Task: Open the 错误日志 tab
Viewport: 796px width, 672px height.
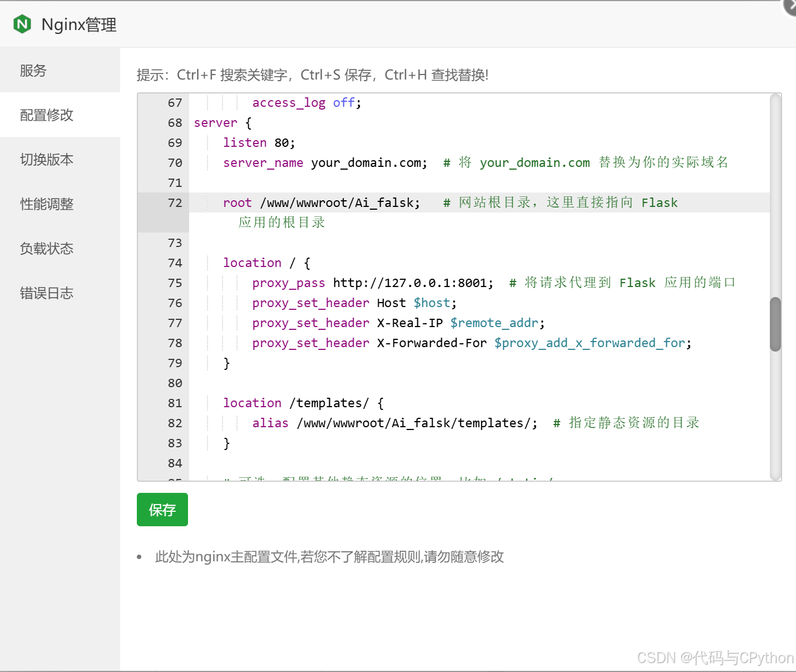Action: point(60,293)
